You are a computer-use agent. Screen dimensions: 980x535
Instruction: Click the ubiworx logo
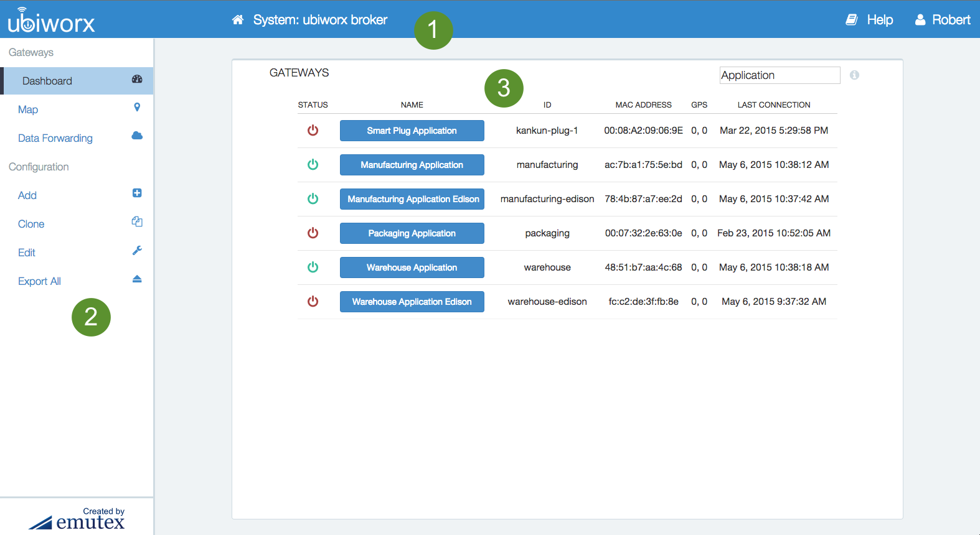tap(51, 21)
